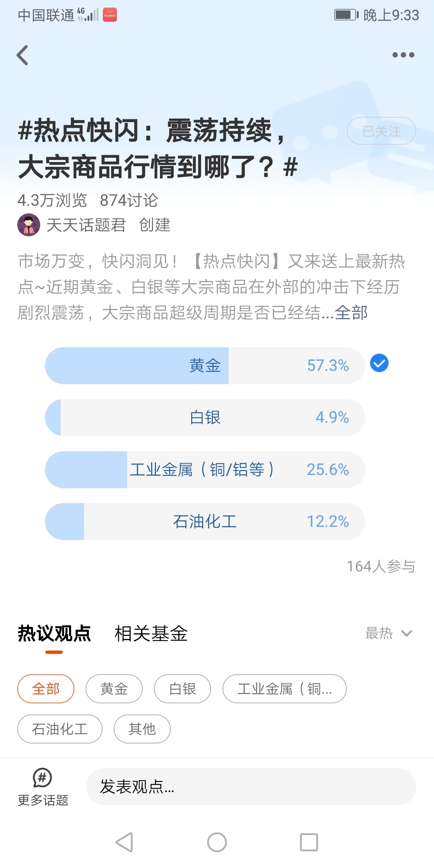Select the 热议观点 tab

tap(54, 634)
